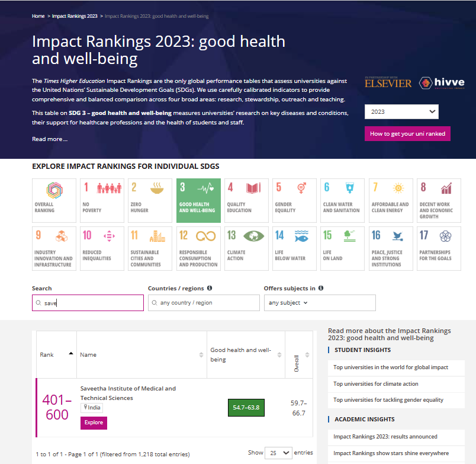Sort the table by Name column
The image size is (476, 464).
pos(141,355)
